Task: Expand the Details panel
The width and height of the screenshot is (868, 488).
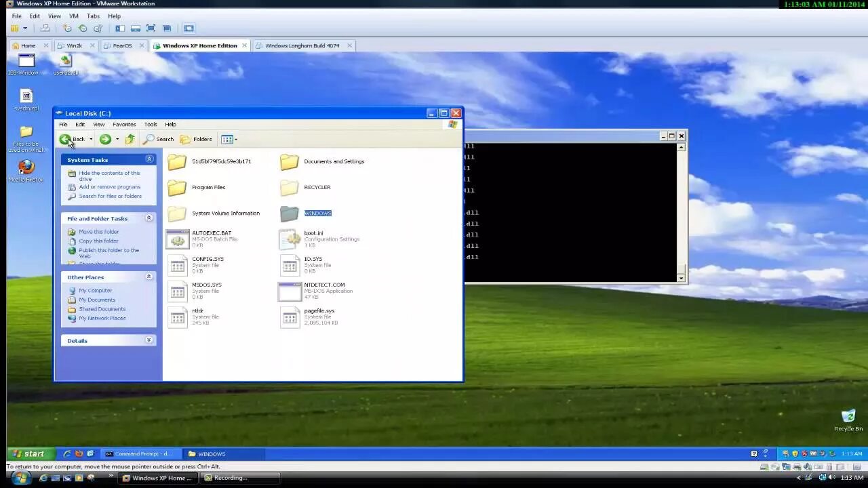Action: tap(149, 340)
